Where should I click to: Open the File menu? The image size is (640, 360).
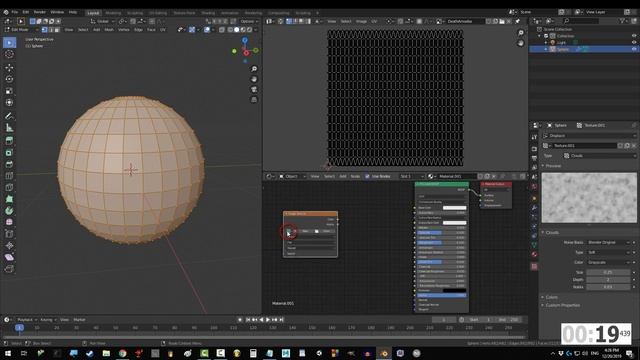point(15,12)
